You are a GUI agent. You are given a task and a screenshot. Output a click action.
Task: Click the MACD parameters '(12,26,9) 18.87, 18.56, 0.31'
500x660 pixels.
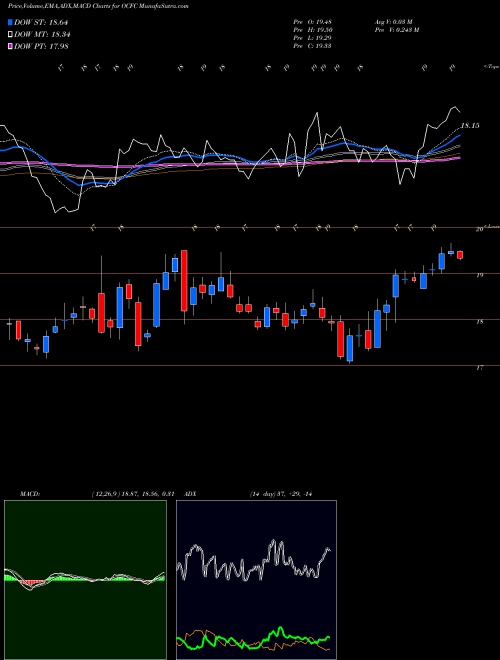(x=133, y=494)
